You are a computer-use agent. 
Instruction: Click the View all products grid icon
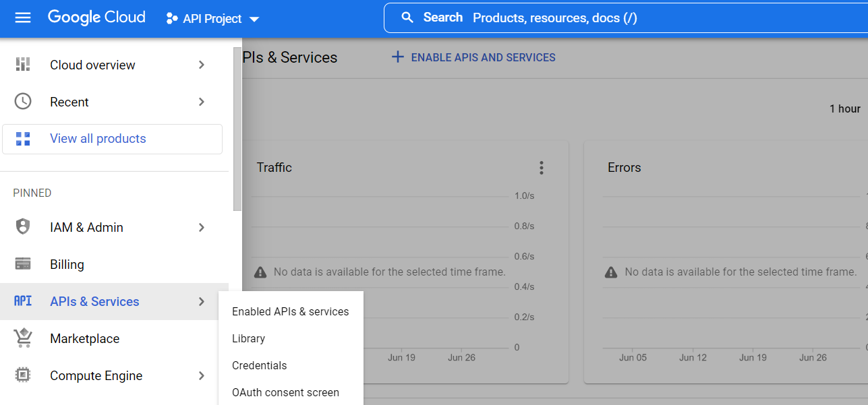[23, 139]
